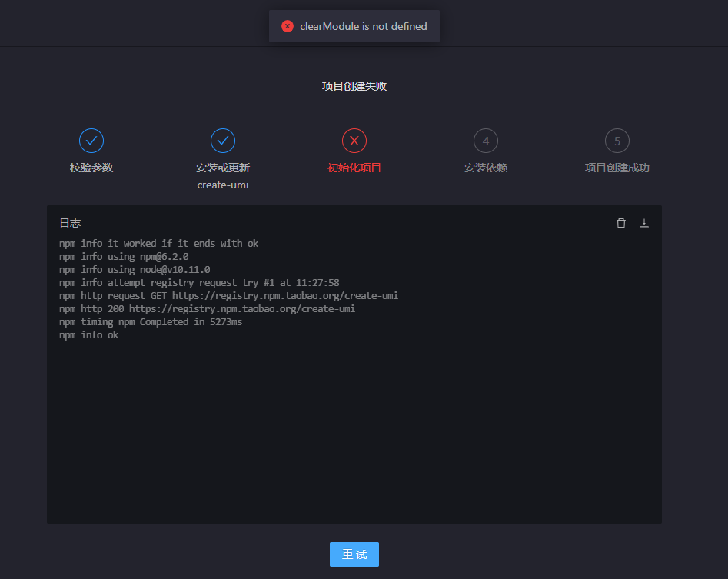The width and height of the screenshot is (728, 579).
Task: Click the 校验参数 step label
Action: pyautogui.click(x=91, y=167)
